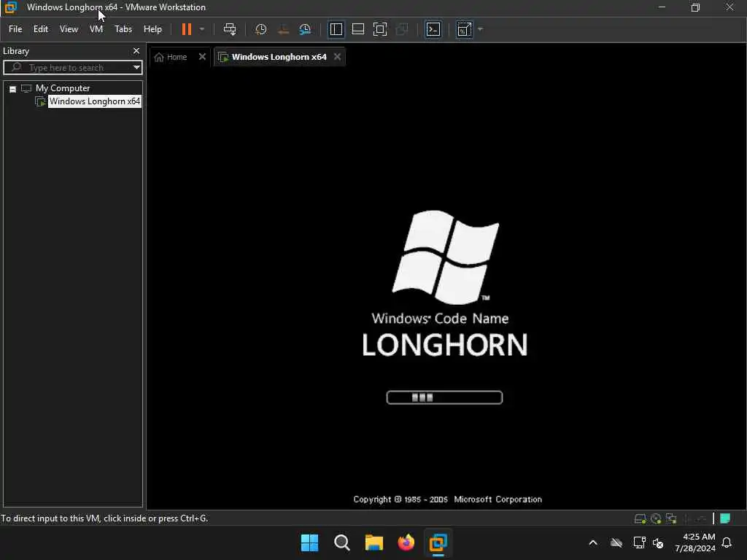
Task: Open the VM menu
Action: tap(96, 29)
